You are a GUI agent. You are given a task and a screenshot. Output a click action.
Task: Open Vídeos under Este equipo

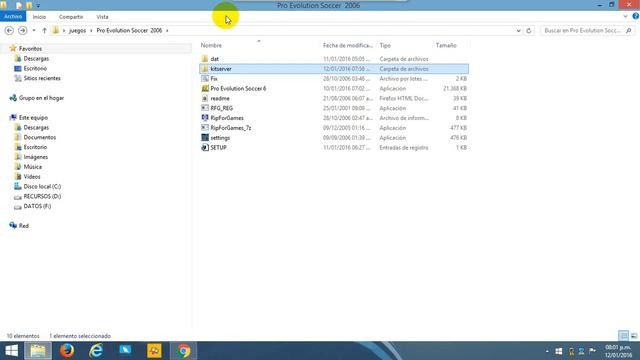[x=32, y=177]
